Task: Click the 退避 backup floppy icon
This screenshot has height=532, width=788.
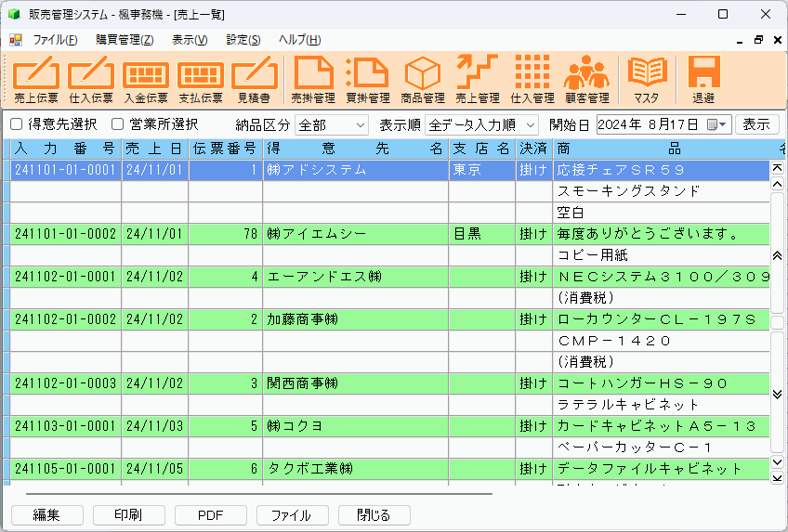Action: click(703, 79)
